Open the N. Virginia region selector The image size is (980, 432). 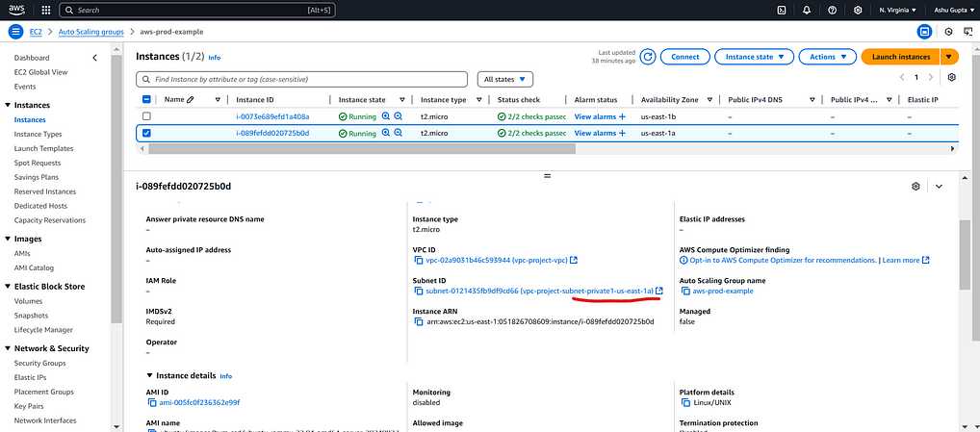pyautogui.click(x=897, y=10)
